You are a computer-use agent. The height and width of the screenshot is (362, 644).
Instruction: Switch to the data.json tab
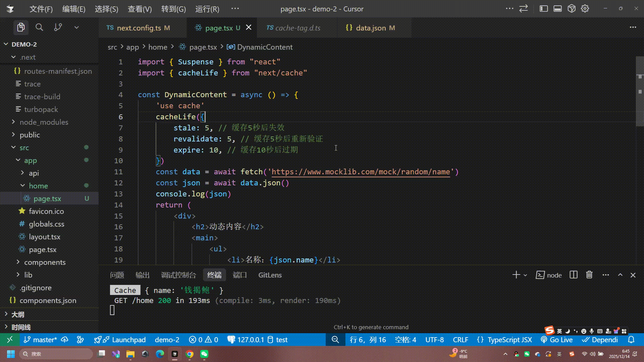click(x=370, y=28)
